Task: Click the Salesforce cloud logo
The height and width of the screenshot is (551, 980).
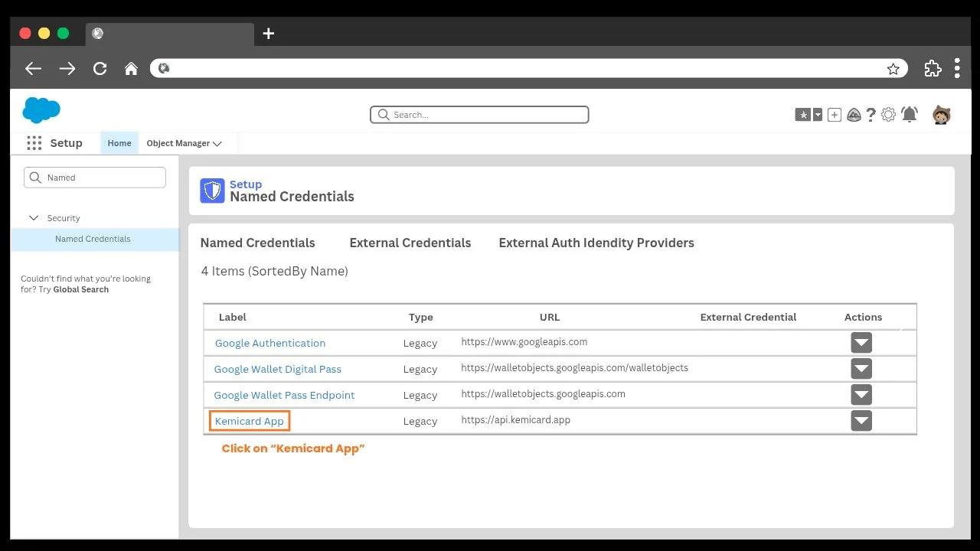Action: click(41, 110)
